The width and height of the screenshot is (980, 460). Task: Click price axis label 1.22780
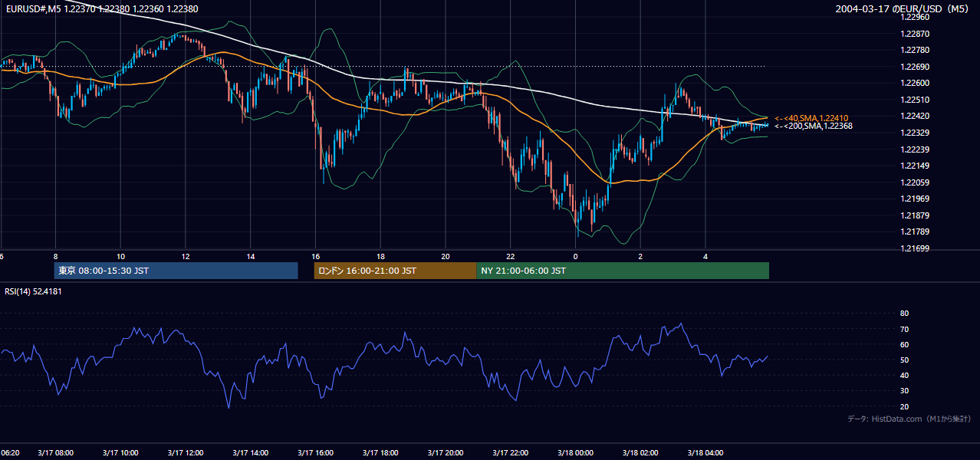[915, 51]
